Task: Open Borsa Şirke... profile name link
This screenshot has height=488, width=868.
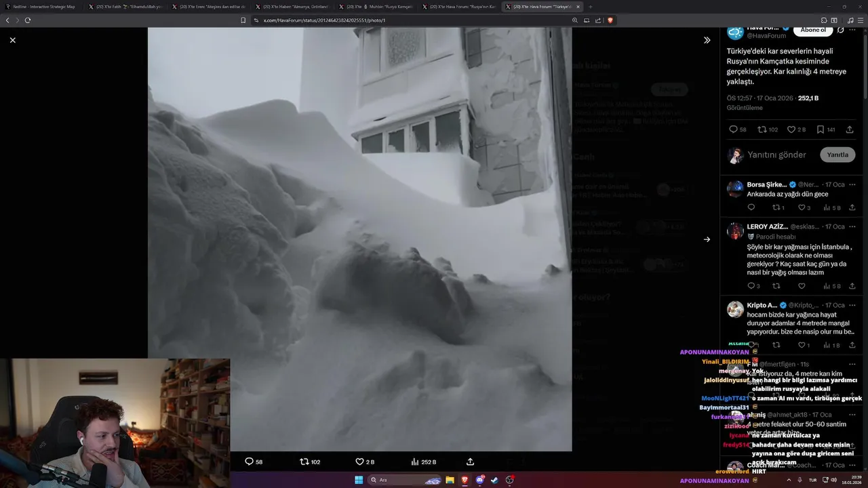Action: pyautogui.click(x=766, y=184)
